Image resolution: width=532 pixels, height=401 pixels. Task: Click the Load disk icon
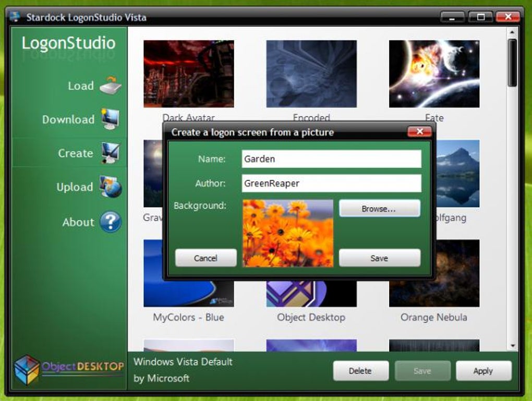(x=111, y=86)
